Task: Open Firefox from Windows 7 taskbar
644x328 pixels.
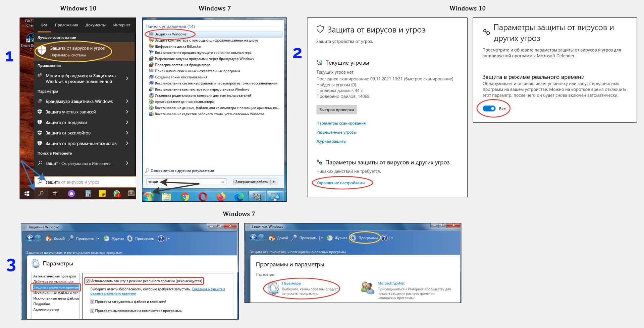Action: pyautogui.click(x=221, y=197)
